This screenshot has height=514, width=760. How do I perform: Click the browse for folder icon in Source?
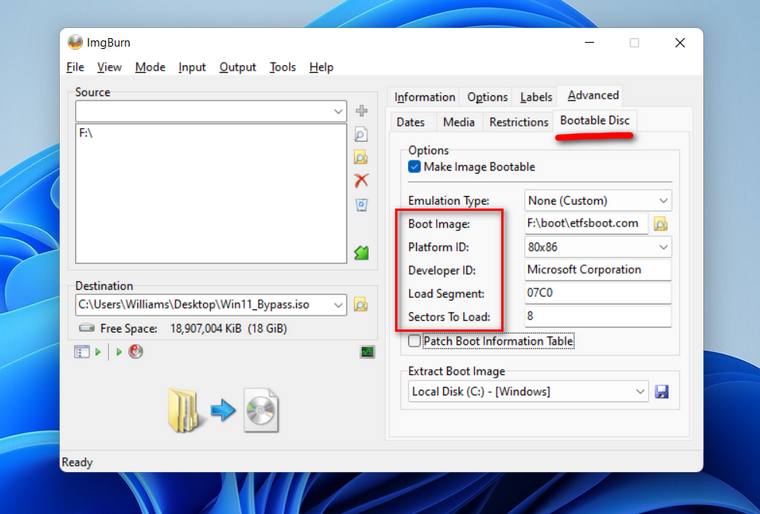[361, 158]
